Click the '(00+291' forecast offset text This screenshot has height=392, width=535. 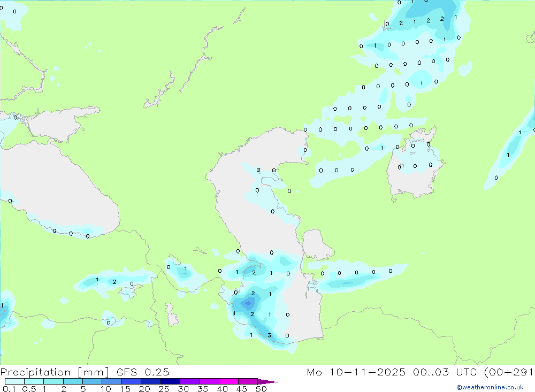[509, 372]
